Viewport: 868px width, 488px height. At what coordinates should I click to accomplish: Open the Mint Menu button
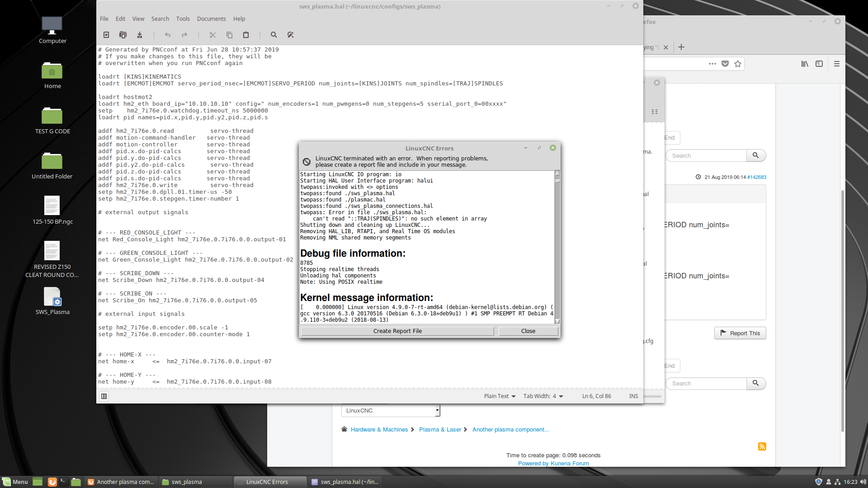(15, 482)
